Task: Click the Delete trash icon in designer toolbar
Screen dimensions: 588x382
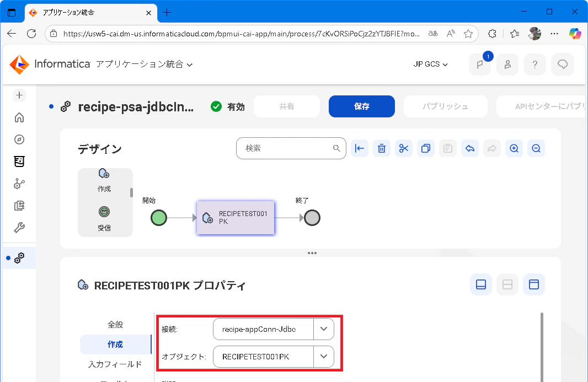Action: (381, 148)
